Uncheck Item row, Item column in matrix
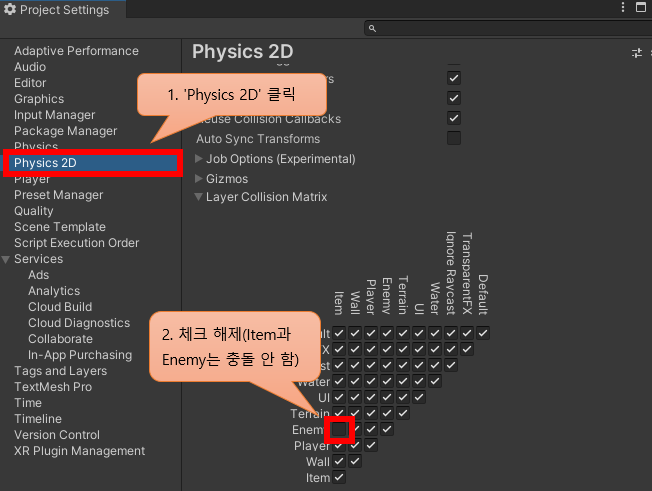 pos(339,477)
